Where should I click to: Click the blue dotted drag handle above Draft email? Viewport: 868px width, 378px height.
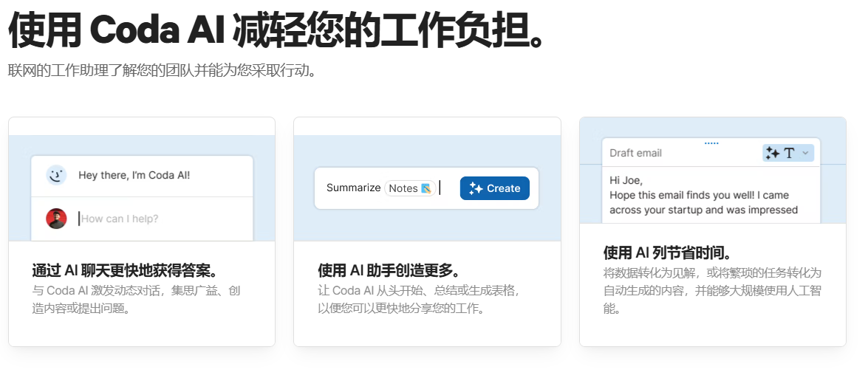pyautogui.click(x=711, y=143)
